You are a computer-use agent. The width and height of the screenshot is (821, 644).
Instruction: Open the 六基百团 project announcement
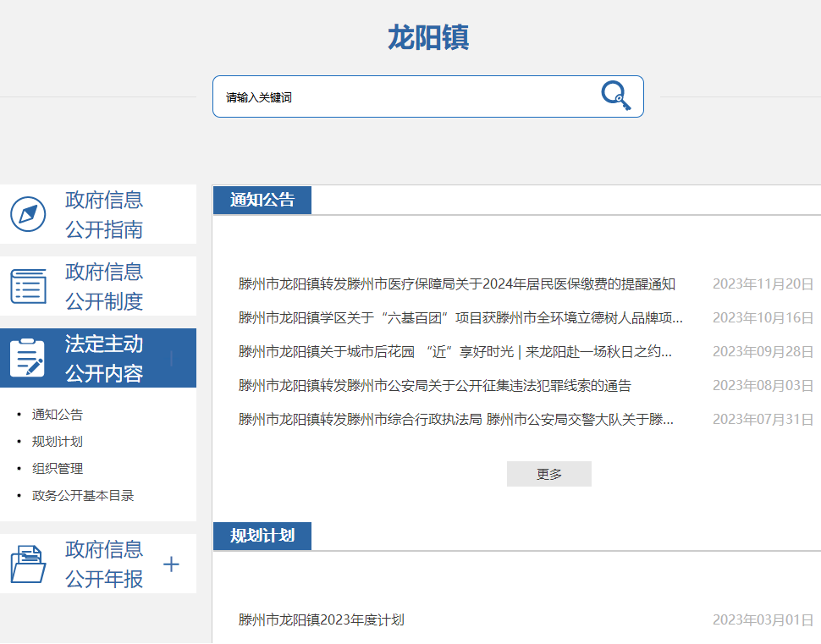[460, 318]
